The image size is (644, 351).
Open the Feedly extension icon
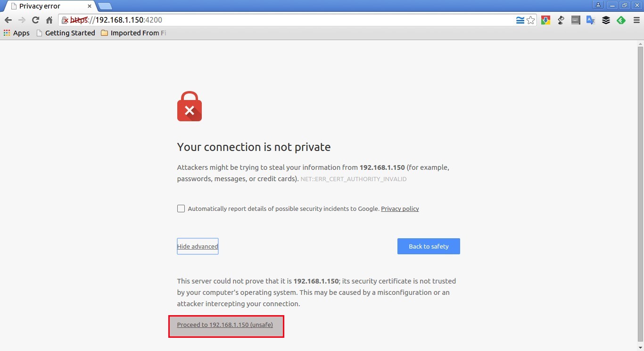(621, 20)
